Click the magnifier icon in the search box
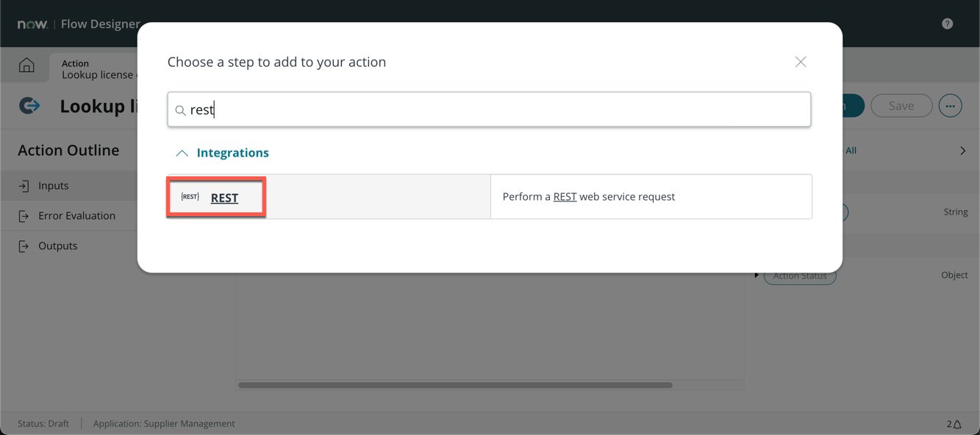The height and width of the screenshot is (435, 980). 180,110
